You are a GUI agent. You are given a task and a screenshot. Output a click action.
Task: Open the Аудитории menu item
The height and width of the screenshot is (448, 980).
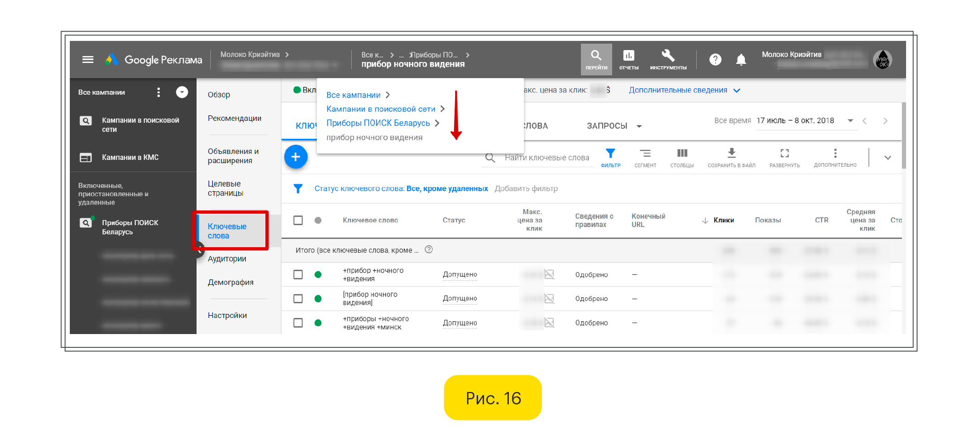point(227,259)
